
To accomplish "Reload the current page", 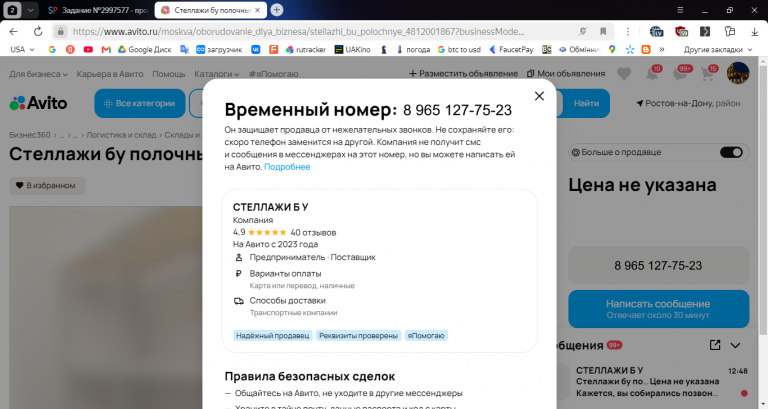I will [x=38, y=31].
